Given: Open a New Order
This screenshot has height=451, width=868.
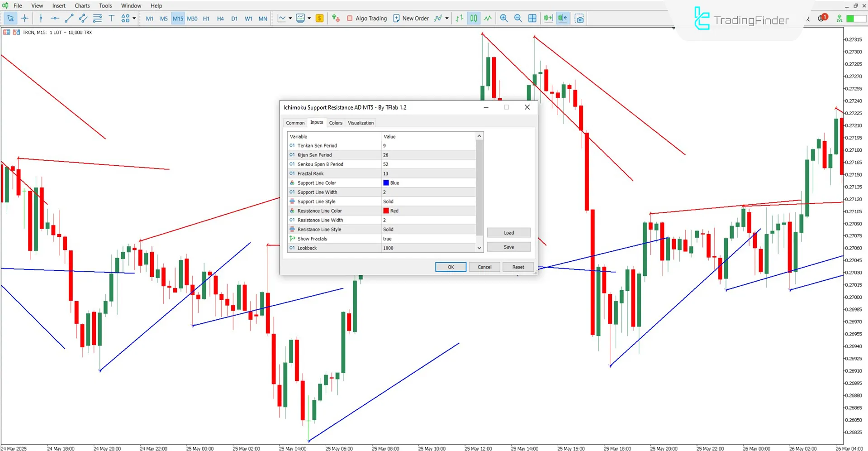Looking at the screenshot, I should click(x=411, y=18).
